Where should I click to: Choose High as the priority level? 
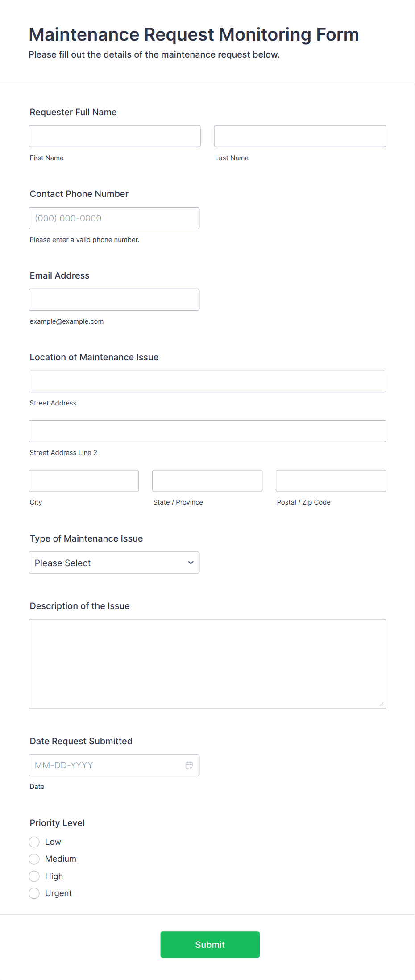[x=34, y=876]
